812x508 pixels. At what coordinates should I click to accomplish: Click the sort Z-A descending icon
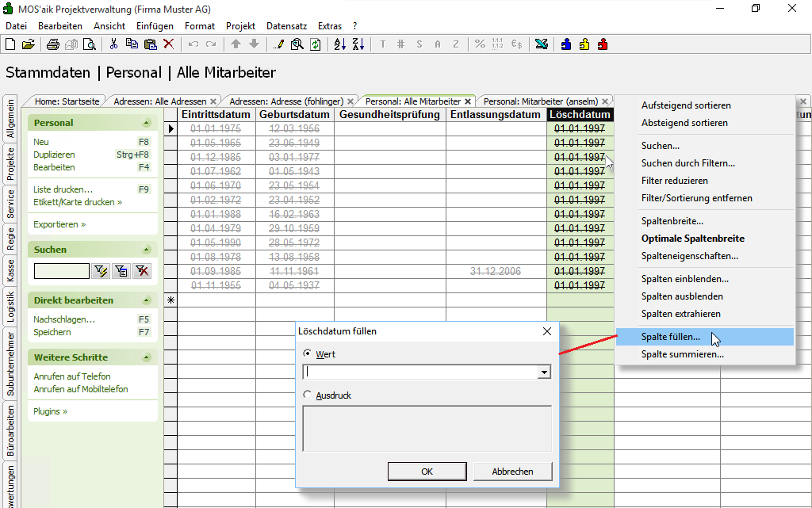click(358, 44)
